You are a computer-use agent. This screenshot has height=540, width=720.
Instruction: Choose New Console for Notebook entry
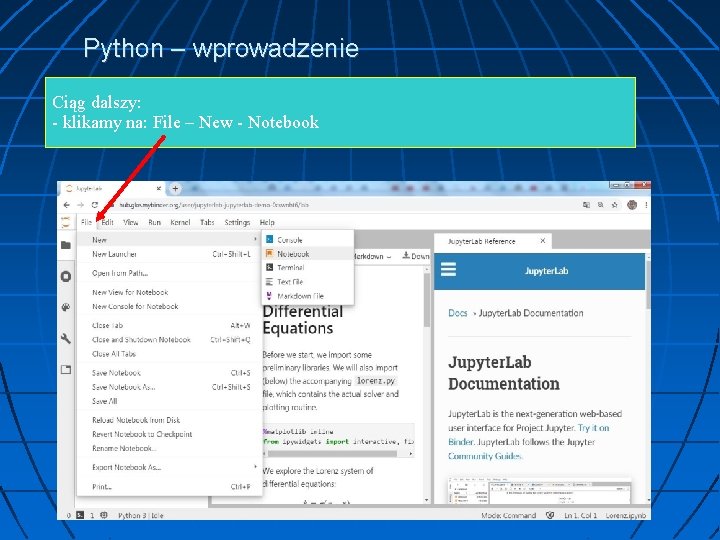point(169,306)
